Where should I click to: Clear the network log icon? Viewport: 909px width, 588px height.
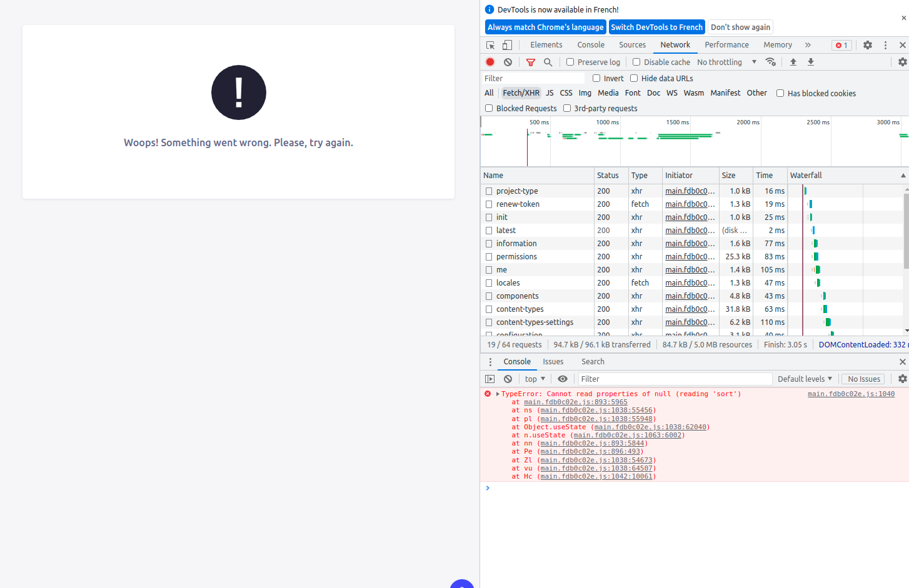tap(508, 62)
